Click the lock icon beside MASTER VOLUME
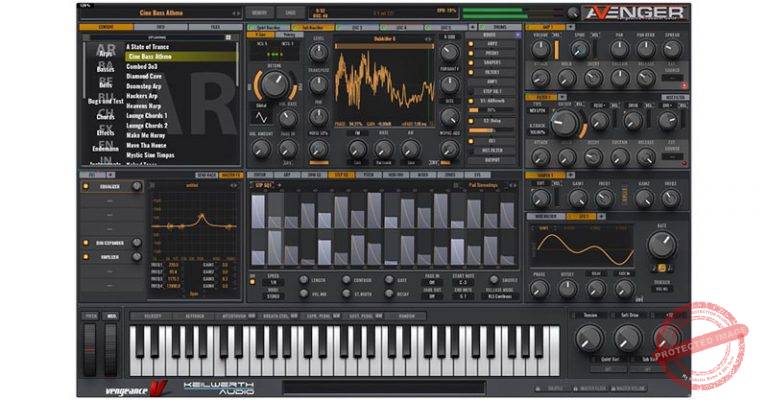Viewport: 768px width, 400px height. tap(613, 389)
